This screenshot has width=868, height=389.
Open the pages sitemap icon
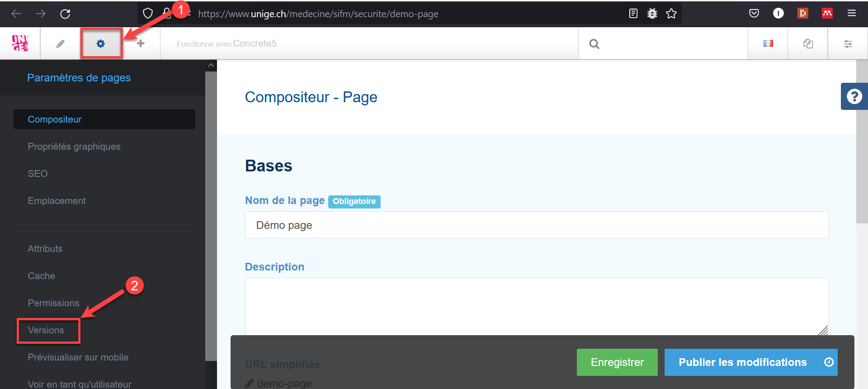808,43
